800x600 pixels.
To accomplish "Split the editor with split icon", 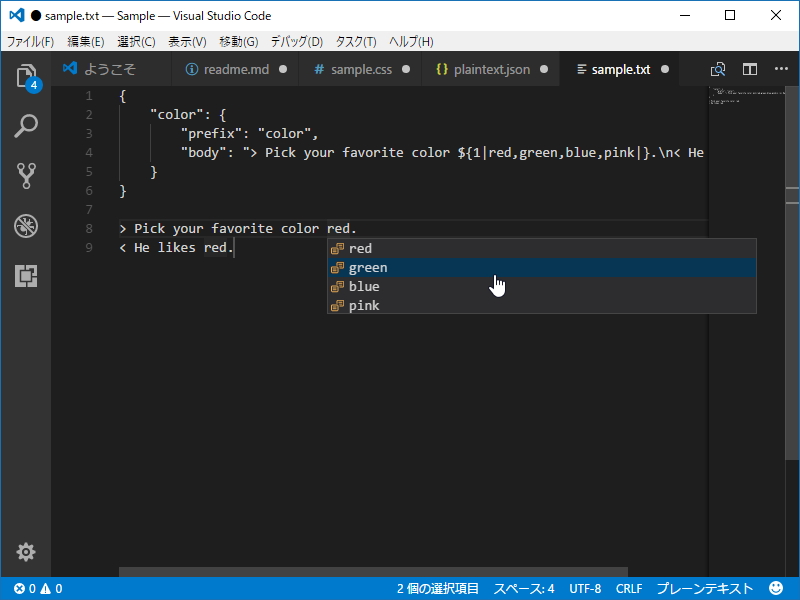I will (749, 69).
